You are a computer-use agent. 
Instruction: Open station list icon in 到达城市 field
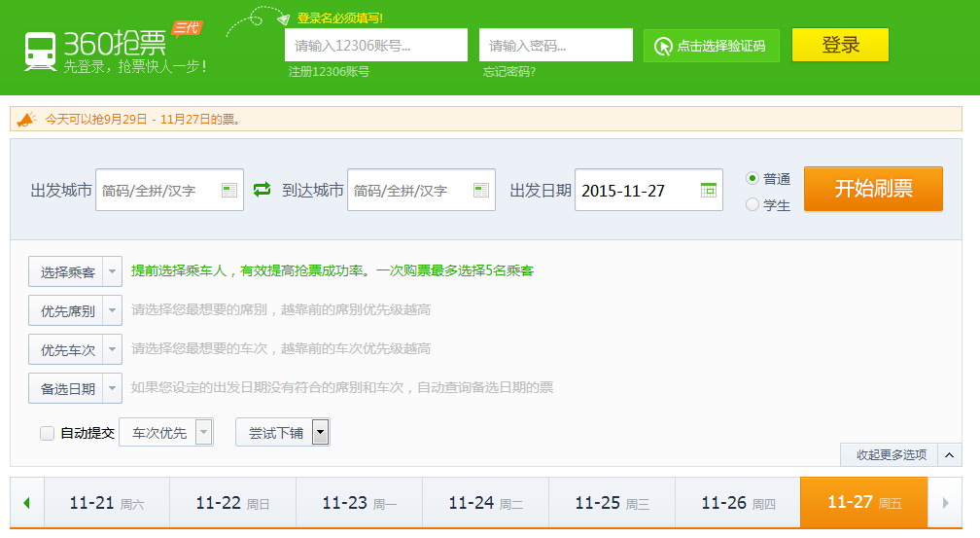pyautogui.click(x=481, y=190)
